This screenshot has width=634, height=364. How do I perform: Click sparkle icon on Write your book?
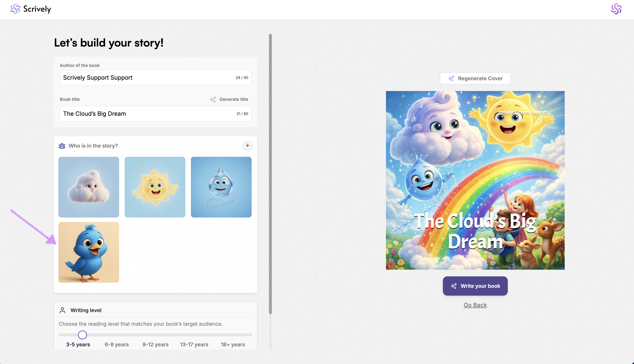[454, 286]
